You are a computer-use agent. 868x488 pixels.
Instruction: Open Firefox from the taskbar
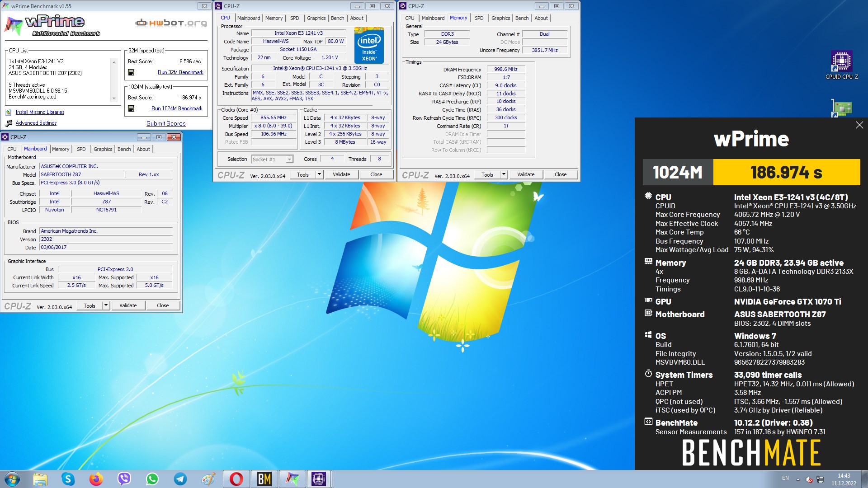pos(96,479)
